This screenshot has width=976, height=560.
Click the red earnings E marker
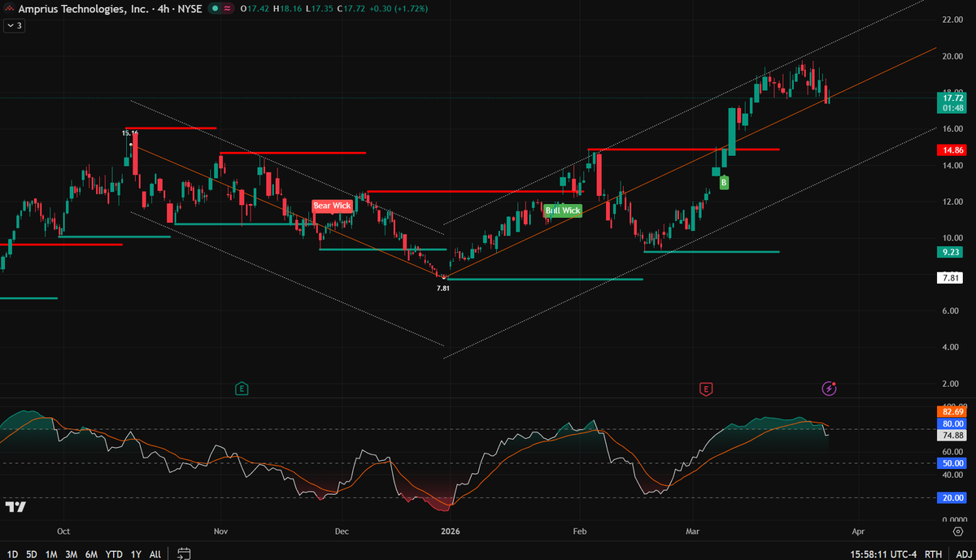[706, 389]
